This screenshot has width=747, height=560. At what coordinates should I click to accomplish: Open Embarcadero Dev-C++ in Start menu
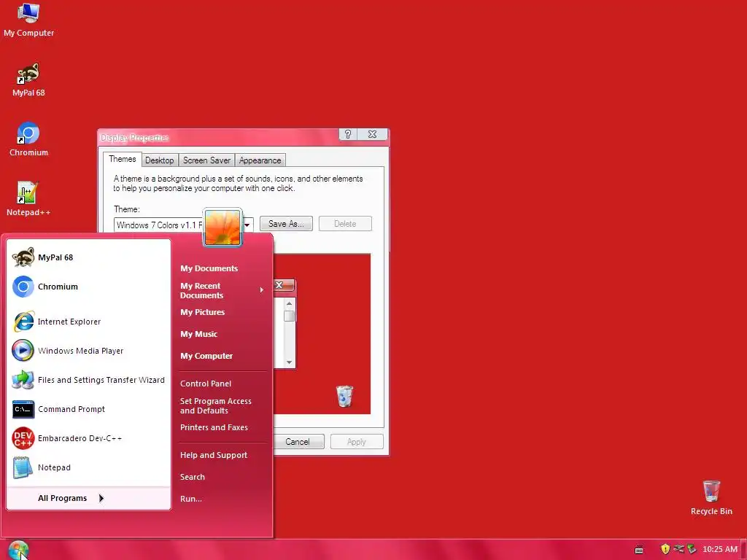pos(88,438)
